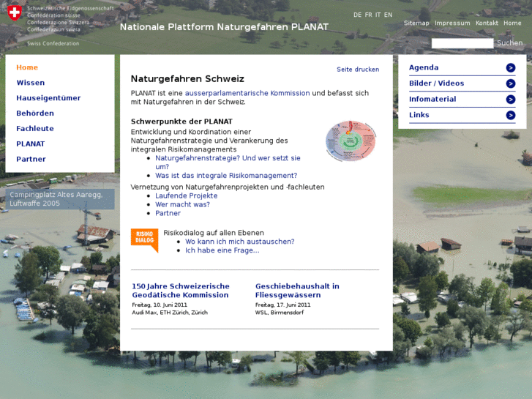Click the Home link in the top bar
Image resolution: width=532 pixels, height=399 pixels.
click(x=512, y=23)
